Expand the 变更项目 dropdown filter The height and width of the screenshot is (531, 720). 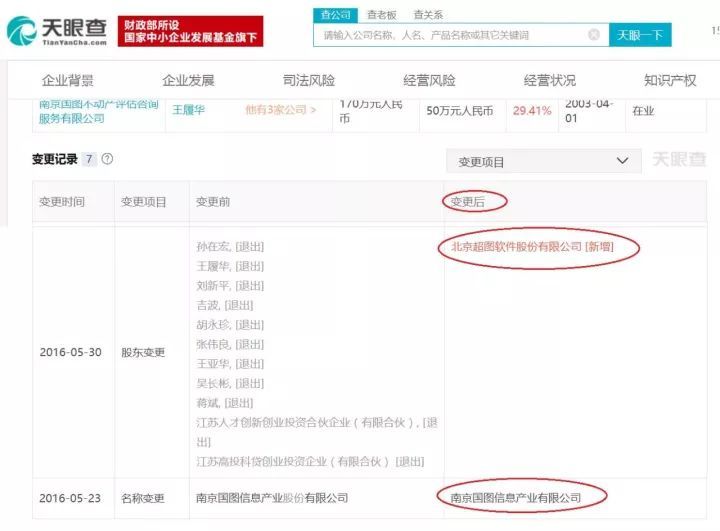click(544, 161)
